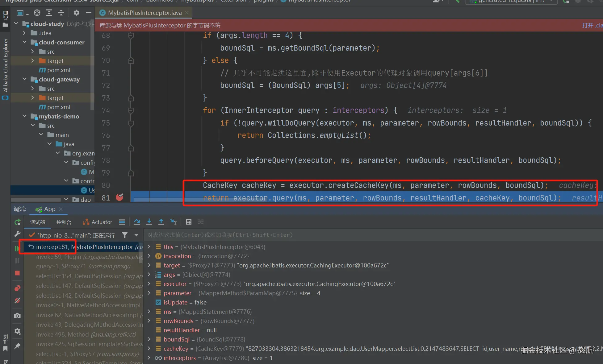Screen dimensions: 603x364
Task: Collapse the cloud-consumer module
Action: [x=24, y=42]
